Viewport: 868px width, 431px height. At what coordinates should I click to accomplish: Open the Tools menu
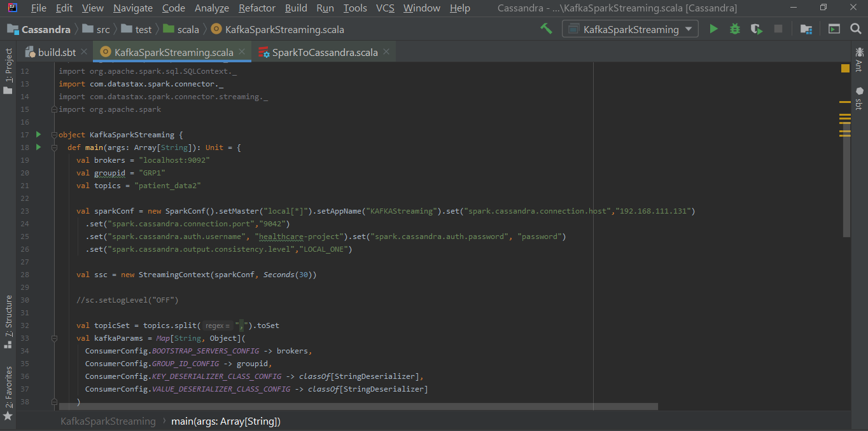(355, 8)
